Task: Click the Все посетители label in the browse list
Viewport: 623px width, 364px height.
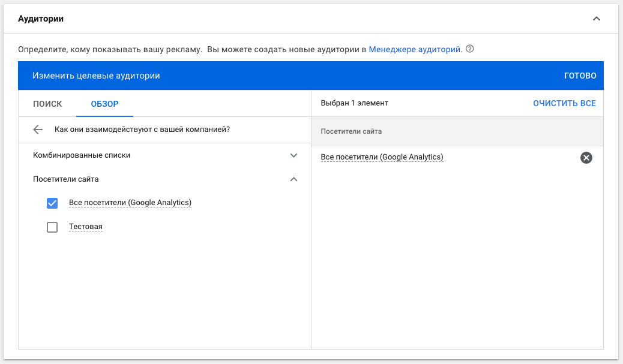Action: (x=130, y=203)
